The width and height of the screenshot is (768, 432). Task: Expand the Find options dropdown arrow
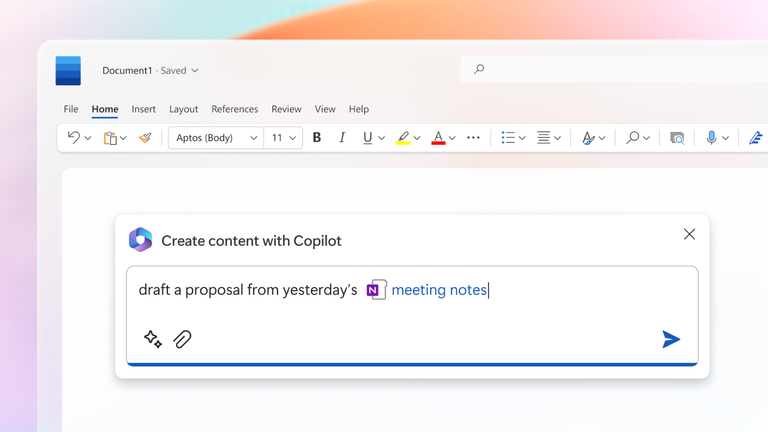tap(647, 138)
